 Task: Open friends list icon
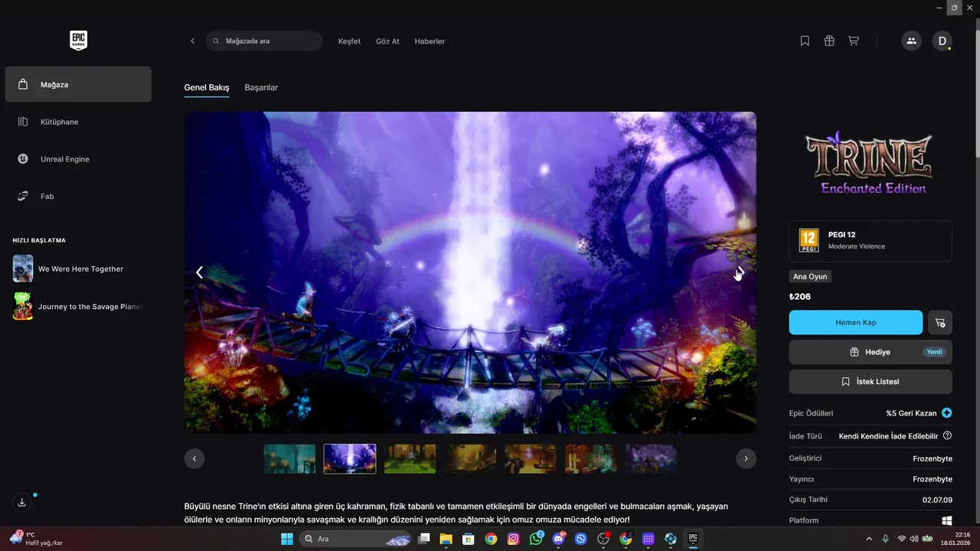[911, 41]
